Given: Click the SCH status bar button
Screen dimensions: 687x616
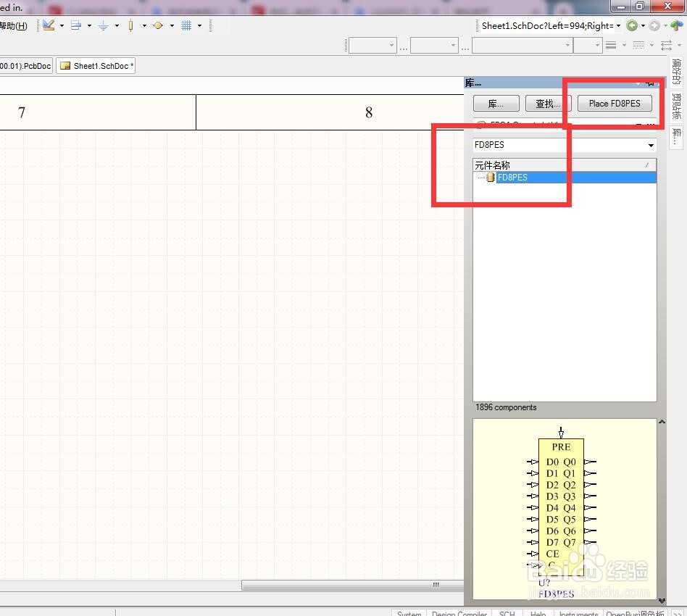Looking at the screenshot, I should pyautogui.click(x=507, y=613).
